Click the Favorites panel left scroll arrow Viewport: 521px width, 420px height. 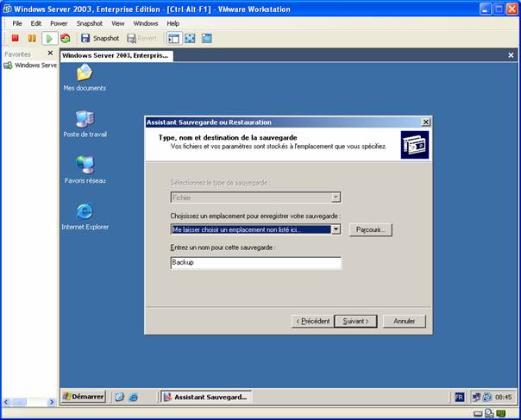click(x=6, y=402)
